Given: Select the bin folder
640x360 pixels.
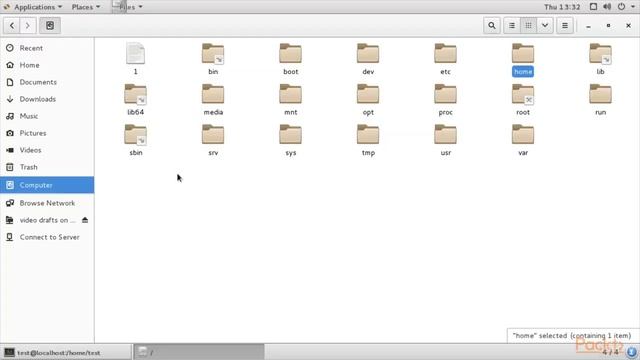Looking at the screenshot, I should (x=213, y=58).
